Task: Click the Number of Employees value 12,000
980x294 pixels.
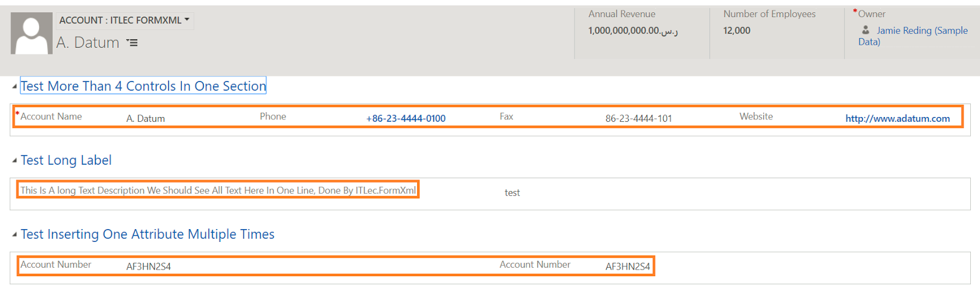Action: (x=737, y=31)
